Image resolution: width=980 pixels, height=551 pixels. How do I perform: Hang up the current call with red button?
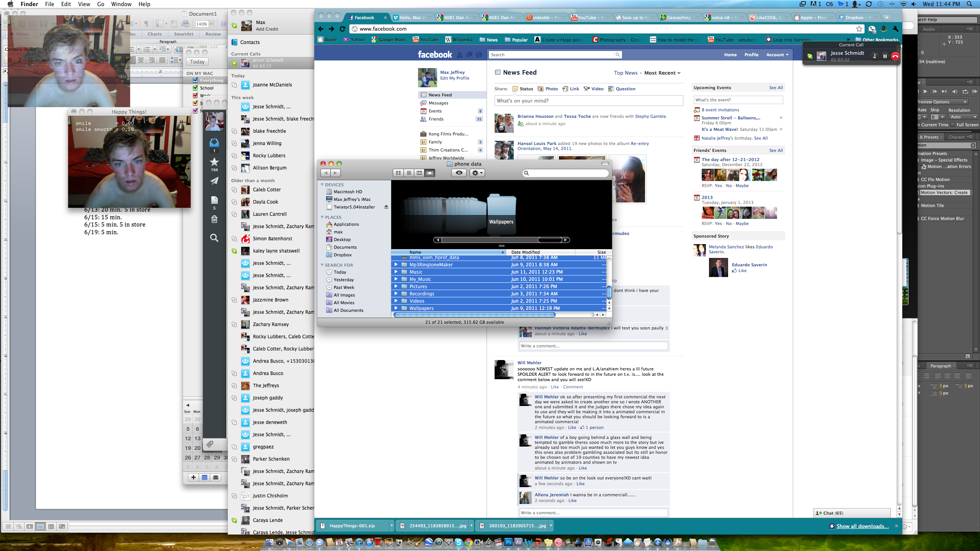point(895,56)
